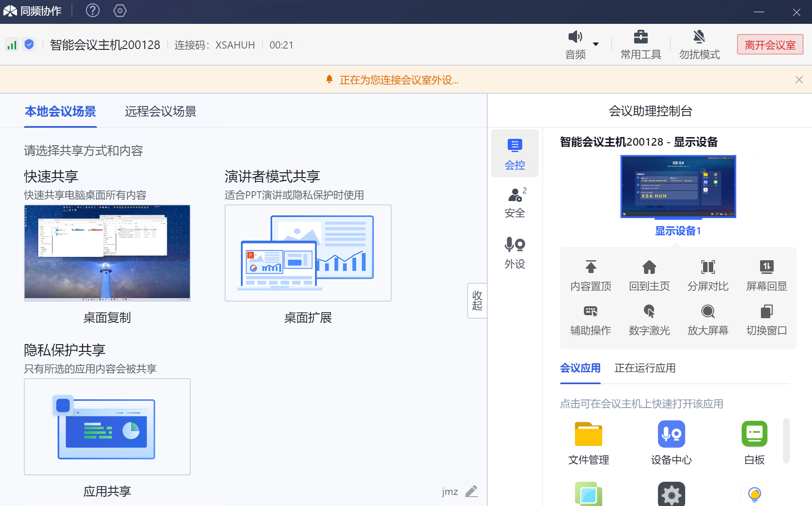Image resolution: width=812 pixels, height=506 pixels.
Task: Collapse the assistant panel with 收起
Action: 477,300
